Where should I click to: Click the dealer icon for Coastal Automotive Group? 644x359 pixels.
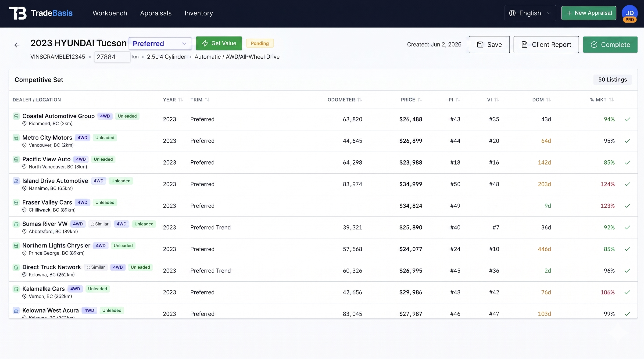(x=16, y=116)
